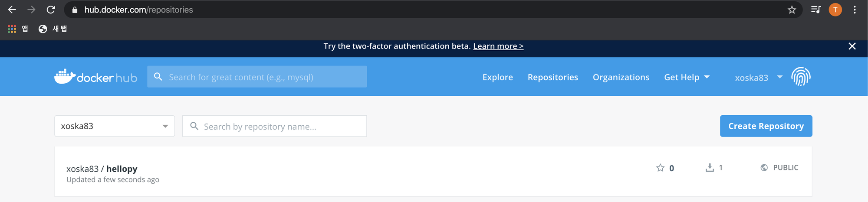Open the Chrome three-dot menu

coord(855,10)
